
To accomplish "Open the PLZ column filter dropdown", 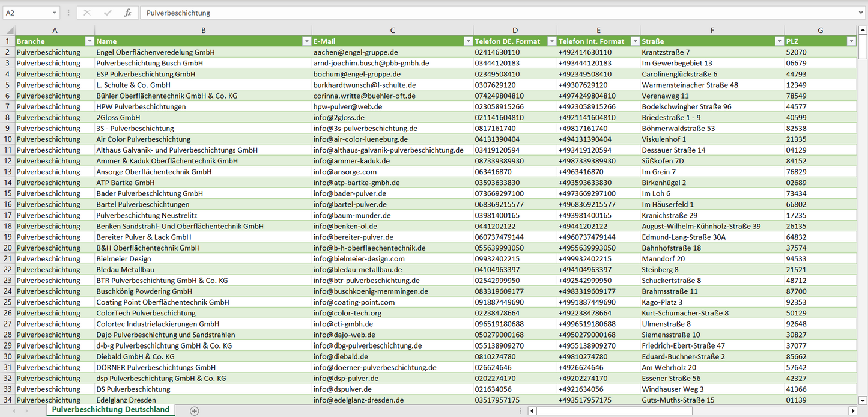I will [851, 41].
